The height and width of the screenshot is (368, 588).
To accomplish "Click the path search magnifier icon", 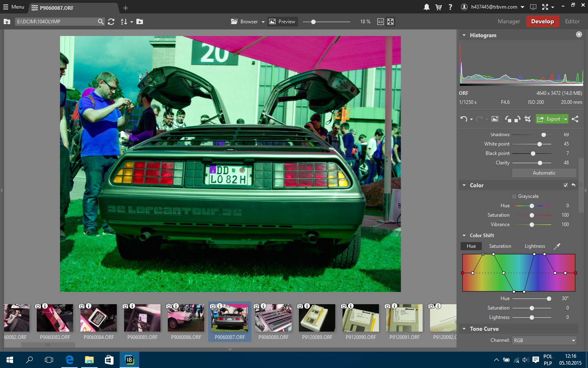I will (x=100, y=22).
